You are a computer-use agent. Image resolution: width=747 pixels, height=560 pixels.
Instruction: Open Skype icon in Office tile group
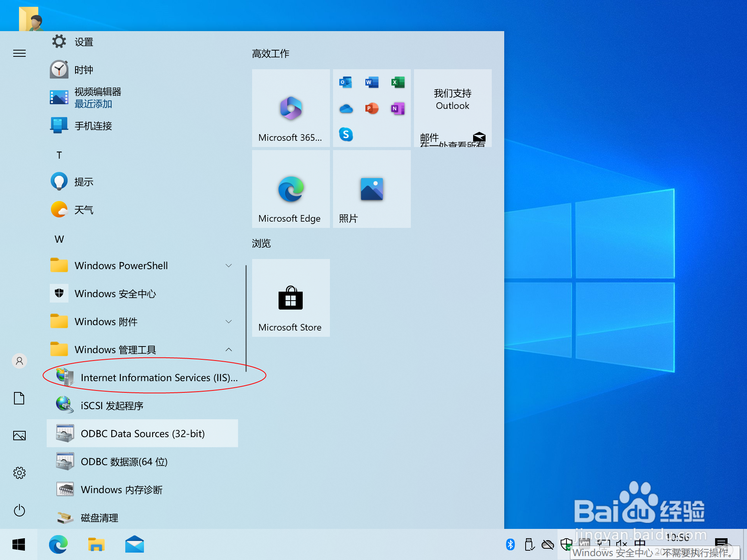pos(345,135)
